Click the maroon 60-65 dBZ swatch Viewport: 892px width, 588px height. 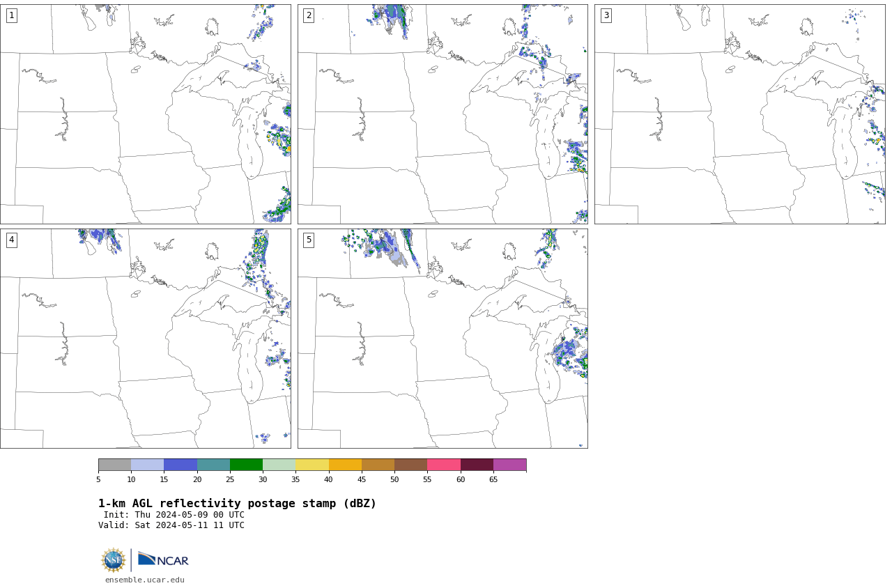click(x=477, y=465)
